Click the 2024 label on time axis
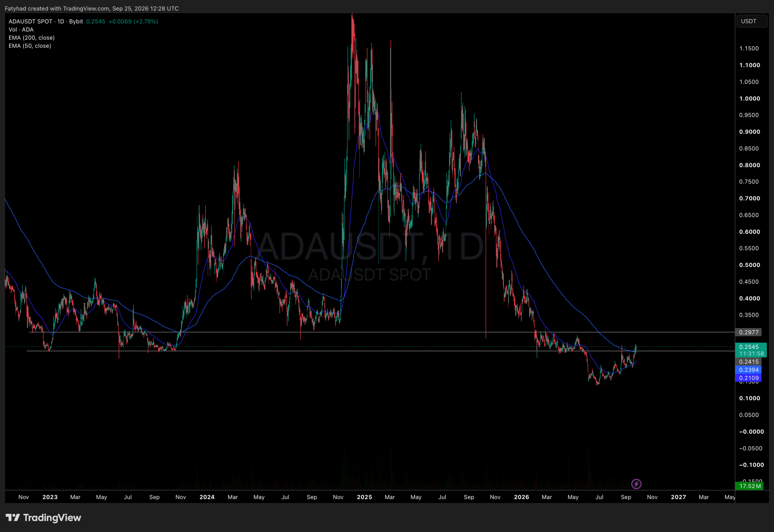 pos(207,497)
